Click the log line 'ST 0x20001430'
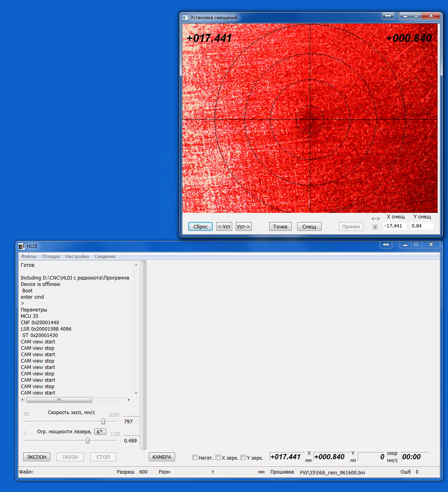Image resolution: width=448 pixels, height=492 pixels. pyautogui.click(x=40, y=335)
